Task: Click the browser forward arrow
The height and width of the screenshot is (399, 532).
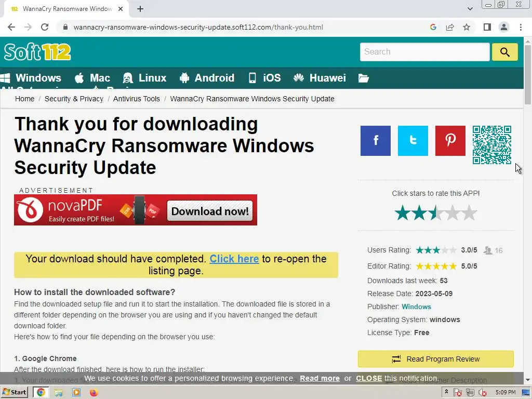Action: click(28, 27)
